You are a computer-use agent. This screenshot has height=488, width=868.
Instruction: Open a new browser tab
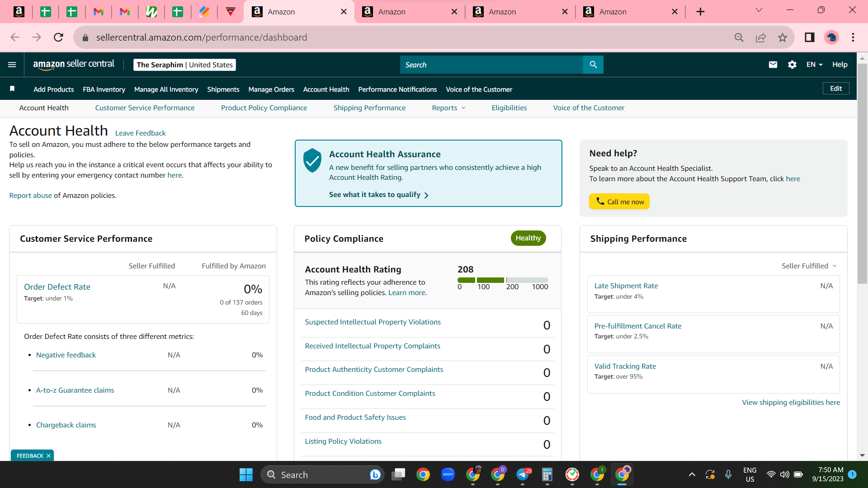(700, 12)
